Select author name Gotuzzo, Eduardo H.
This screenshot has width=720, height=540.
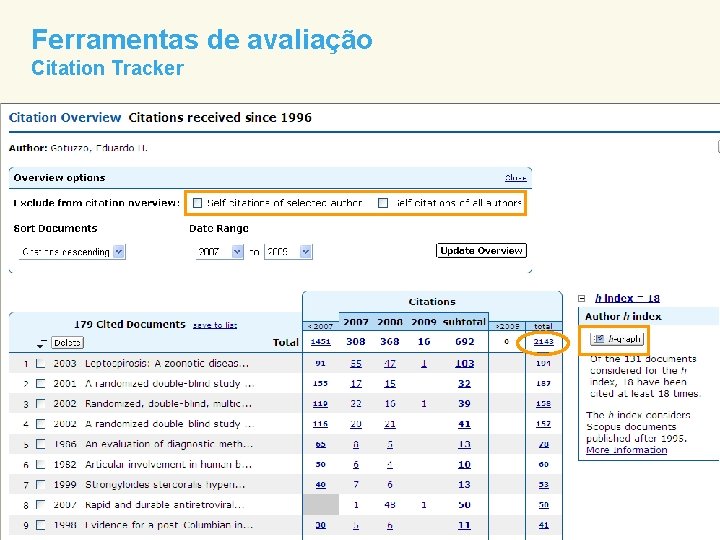click(x=99, y=148)
